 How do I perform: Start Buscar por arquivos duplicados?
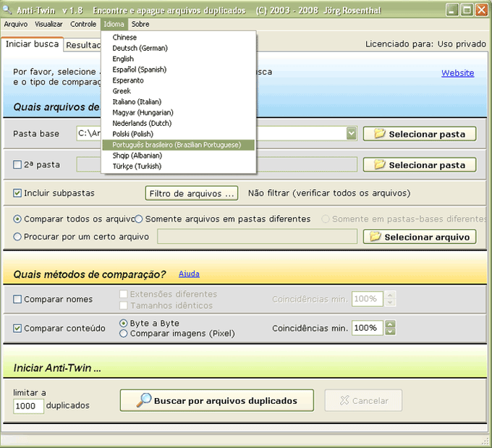[x=216, y=400]
